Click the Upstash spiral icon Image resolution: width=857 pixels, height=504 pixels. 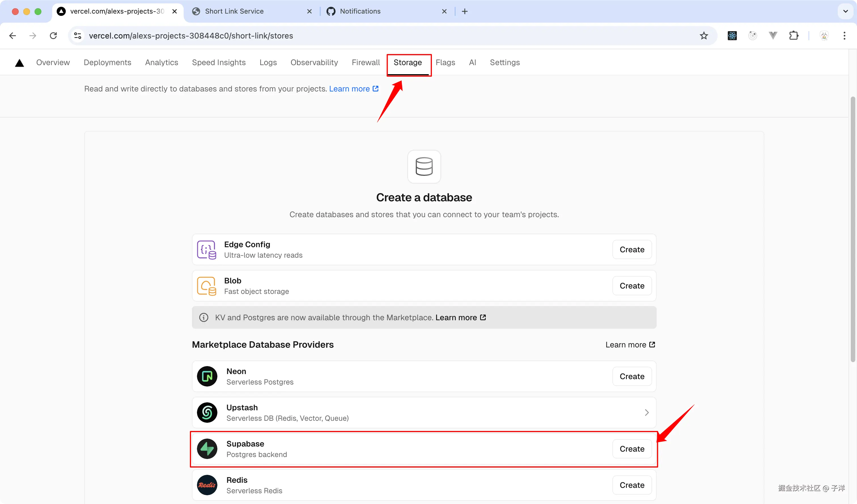point(207,412)
